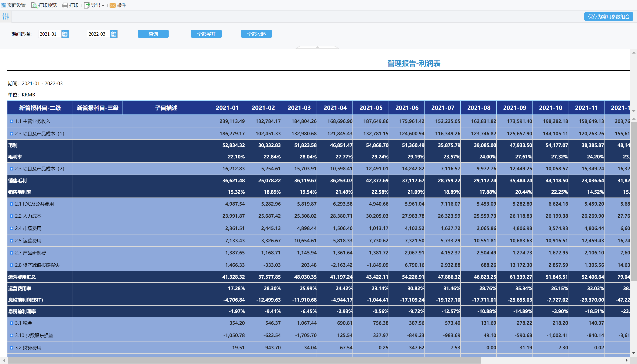Click the 新管报科目-三级 column header
The width and height of the screenshot is (637, 364).
(97, 108)
